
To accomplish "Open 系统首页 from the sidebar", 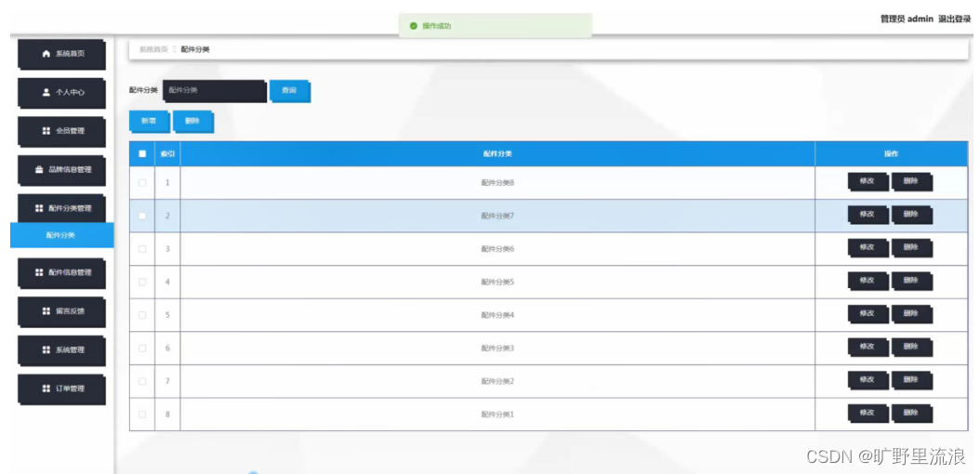I will pyautogui.click(x=62, y=54).
